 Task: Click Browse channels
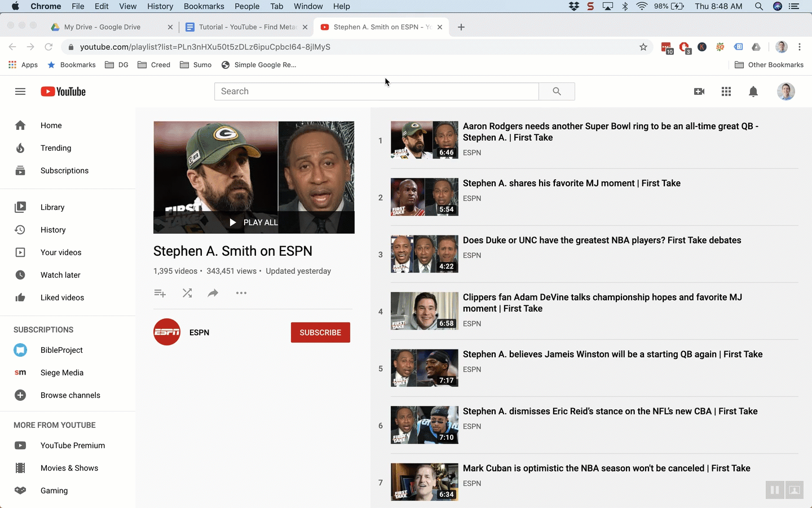pos(68,395)
